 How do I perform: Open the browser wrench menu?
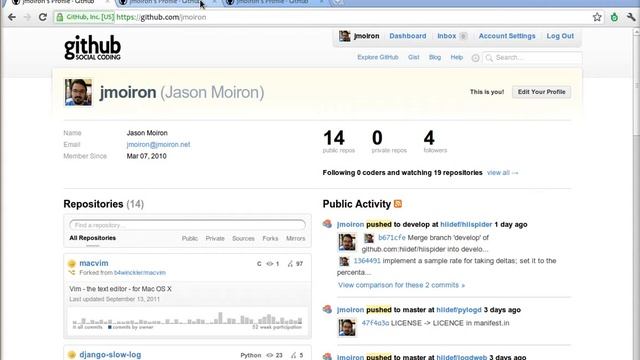(x=631, y=17)
